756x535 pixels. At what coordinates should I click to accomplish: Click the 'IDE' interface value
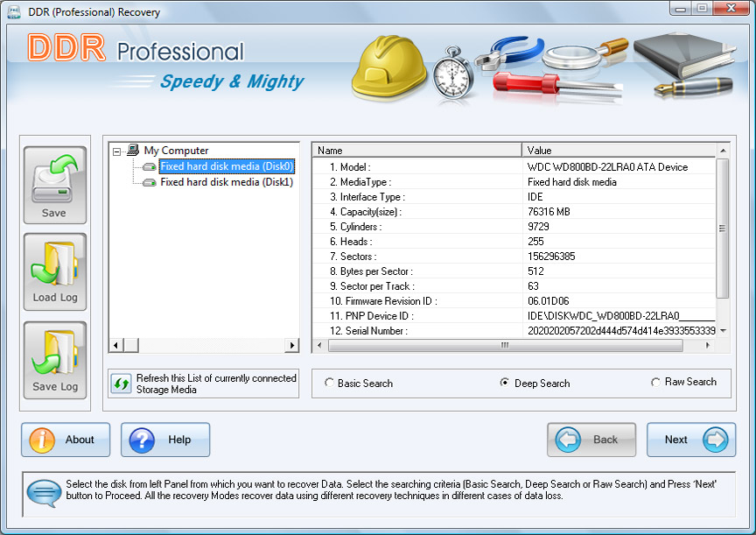click(535, 197)
